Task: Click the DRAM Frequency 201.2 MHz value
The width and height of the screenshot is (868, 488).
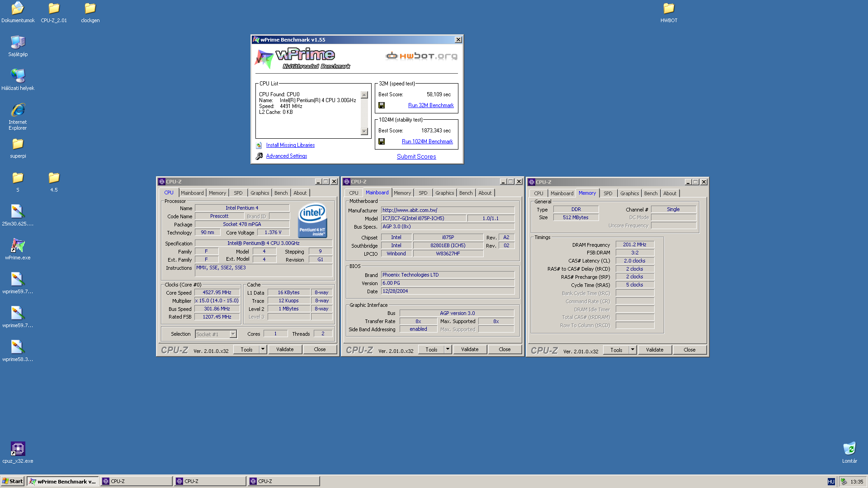Action: [x=635, y=244]
